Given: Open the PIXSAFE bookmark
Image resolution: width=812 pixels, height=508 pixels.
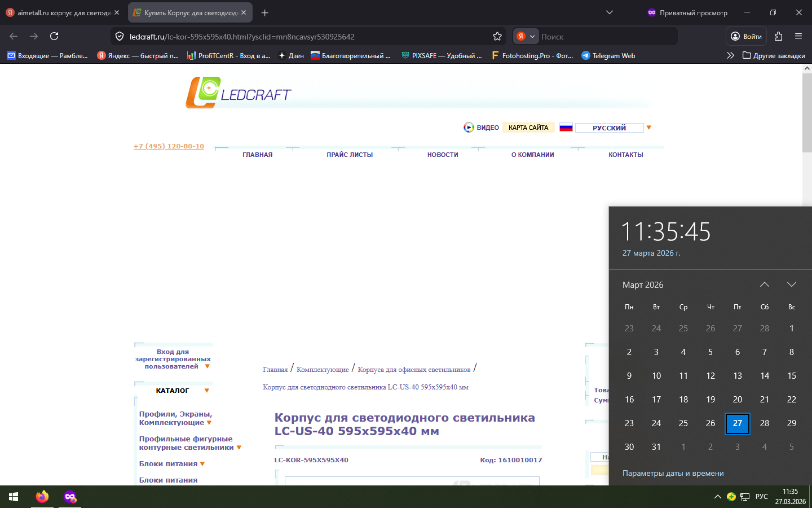Looking at the screenshot, I should tap(442, 55).
